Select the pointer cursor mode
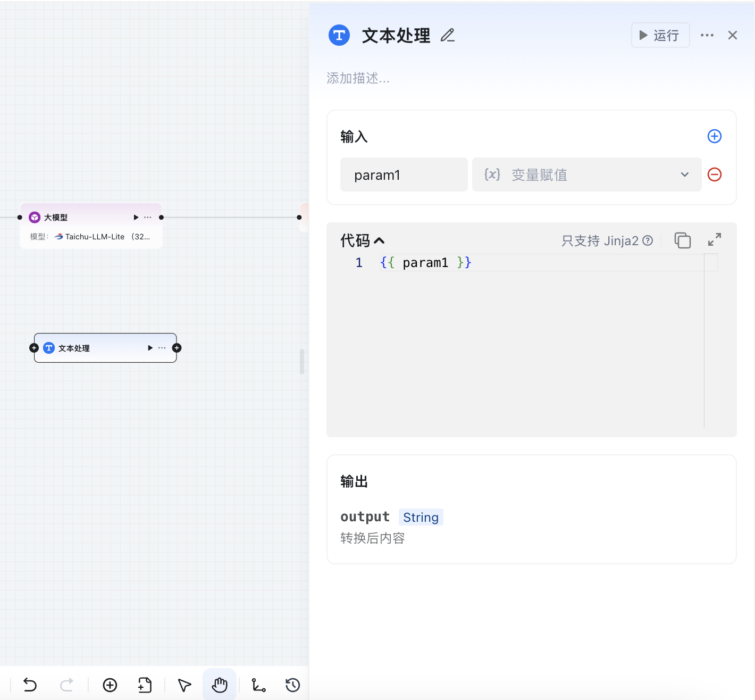755x700 pixels. 184,685
